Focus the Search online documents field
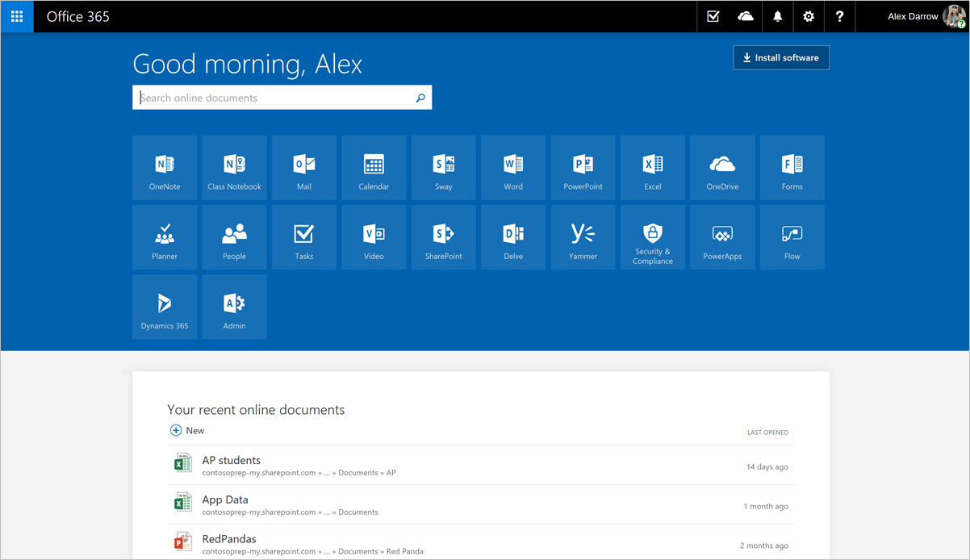The width and height of the screenshot is (970, 560). coord(282,98)
